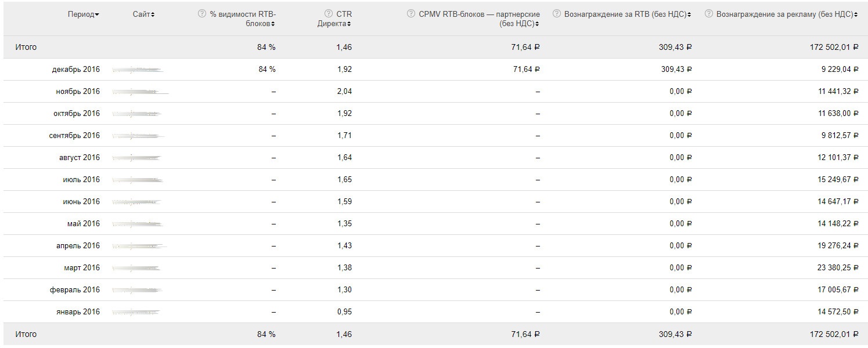Open the site link in декабрь 2016 row
868x348 pixels.
(137, 70)
